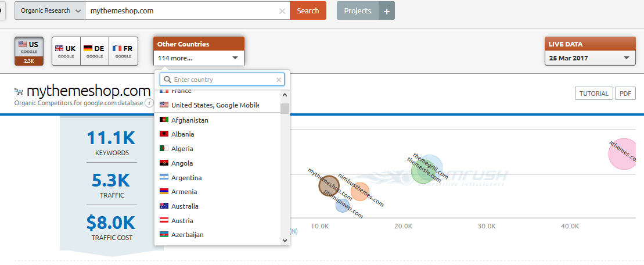
Task: Switch to the DE Google database
Action: pos(94,51)
